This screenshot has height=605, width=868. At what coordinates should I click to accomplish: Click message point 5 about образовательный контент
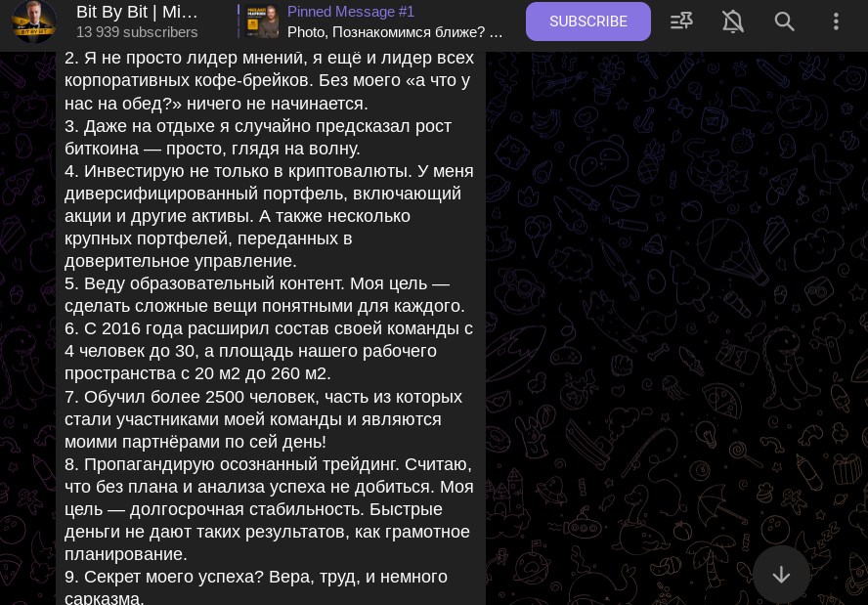coord(264,295)
